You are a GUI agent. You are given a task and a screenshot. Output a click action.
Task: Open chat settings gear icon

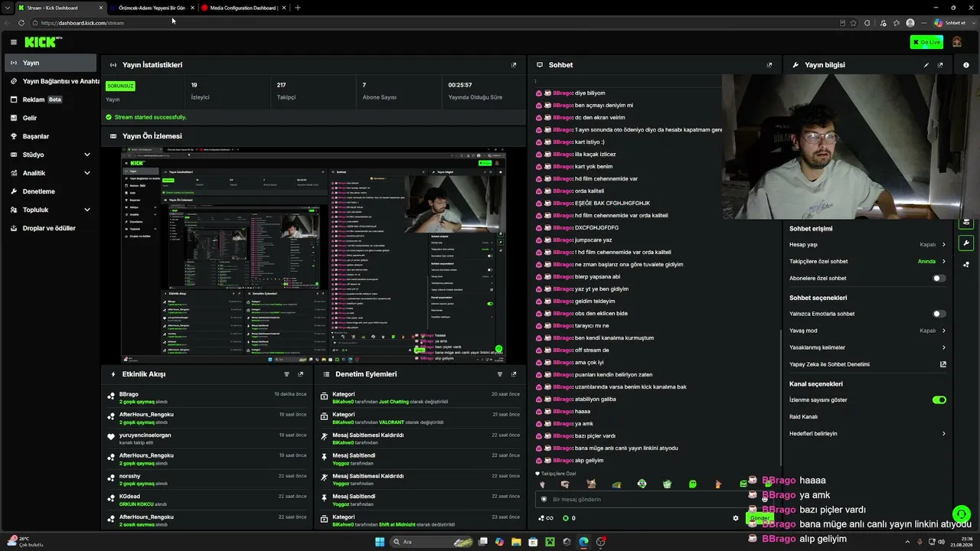pyautogui.click(x=736, y=518)
